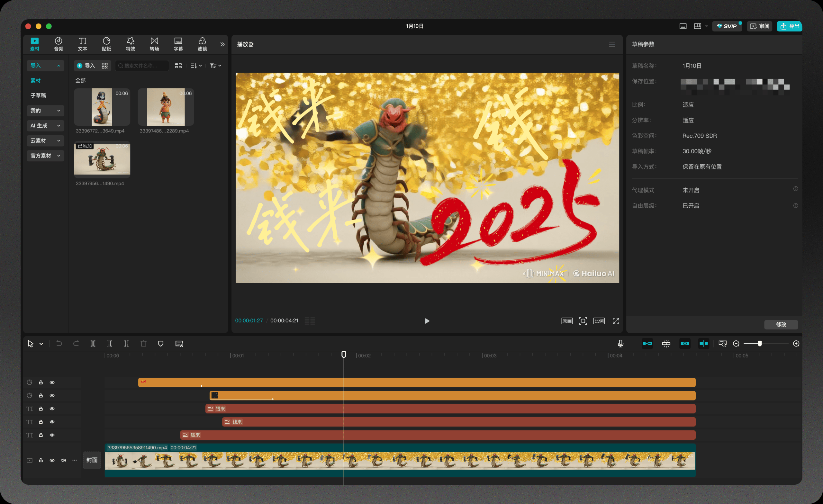Play the preview video

[x=427, y=321]
